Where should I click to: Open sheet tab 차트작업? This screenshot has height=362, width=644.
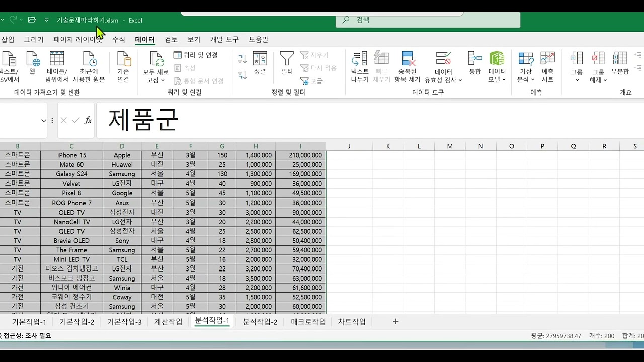tap(352, 322)
